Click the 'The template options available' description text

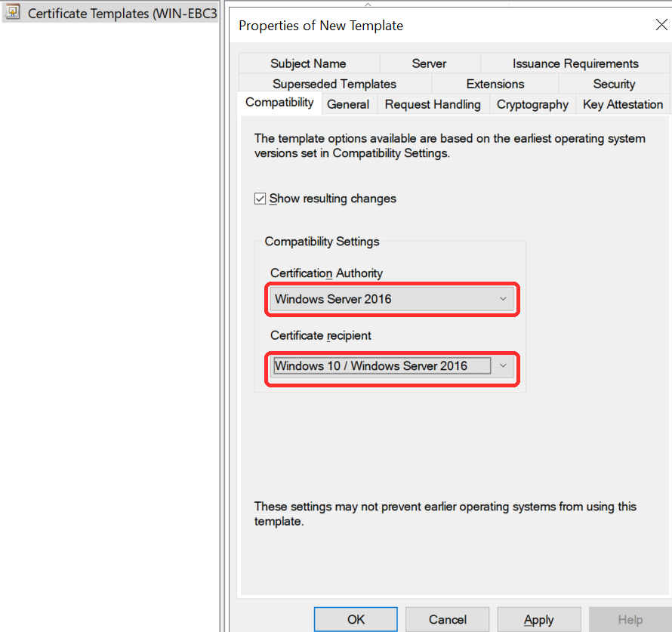click(449, 146)
